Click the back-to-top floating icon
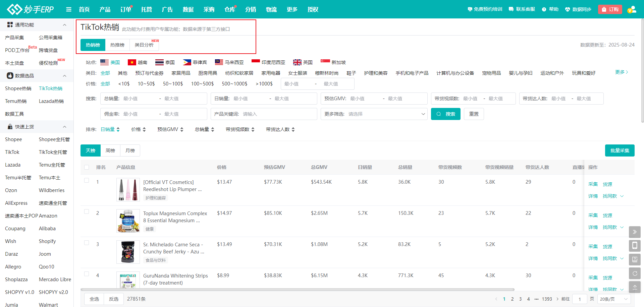This screenshot has width=644, height=307. click(635, 287)
